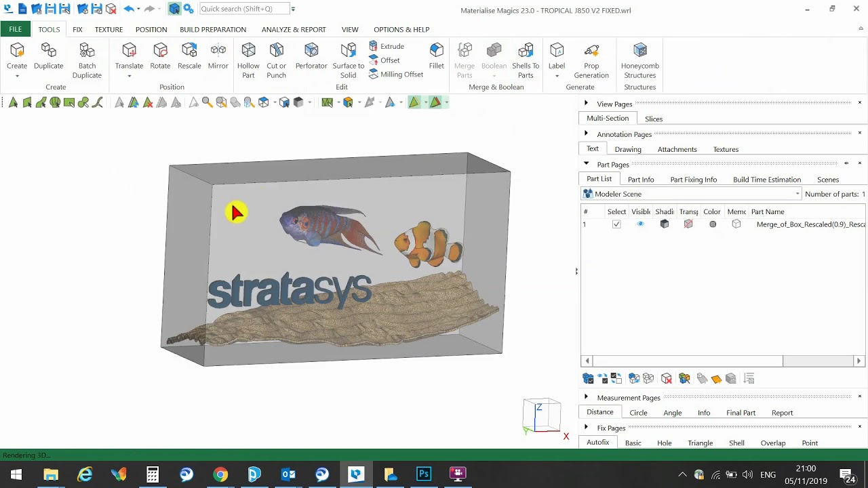Click Surface to Solid tool

tap(348, 60)
